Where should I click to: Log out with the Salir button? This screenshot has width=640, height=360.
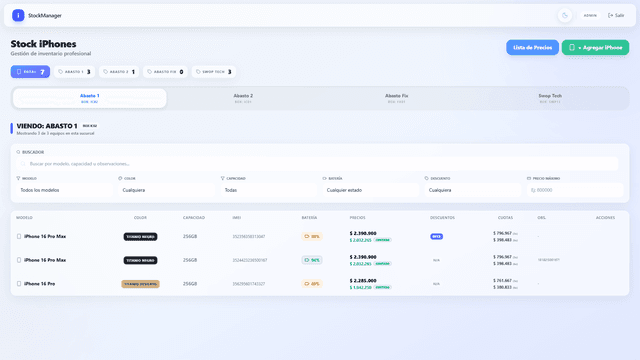616,16
